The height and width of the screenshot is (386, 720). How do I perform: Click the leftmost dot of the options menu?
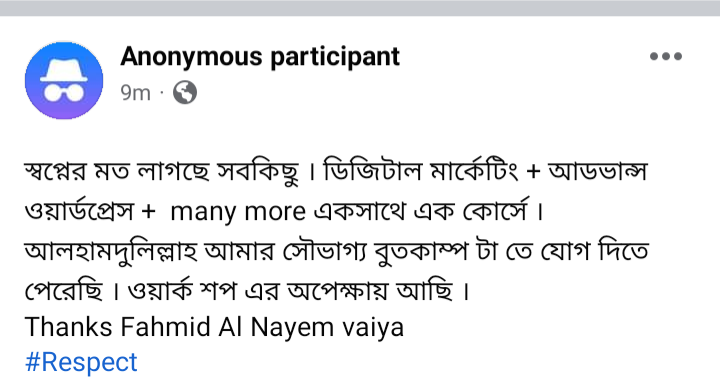pos(654,56)
